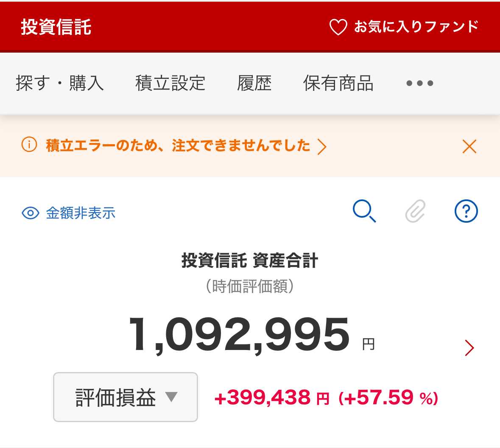
Task: Click the 投資信託 header title
Action: pyautogui.click(x=56, y=27)
